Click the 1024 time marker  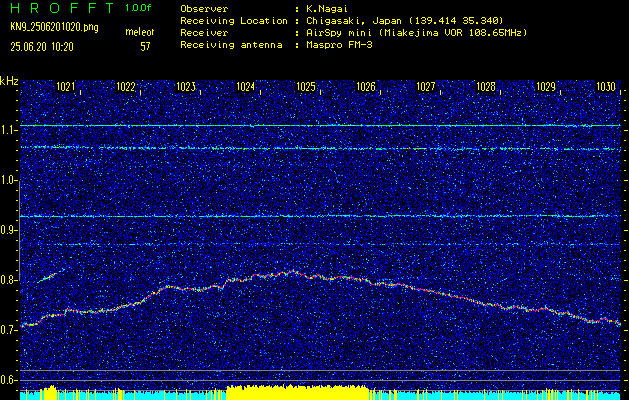[x=246, y=86]
